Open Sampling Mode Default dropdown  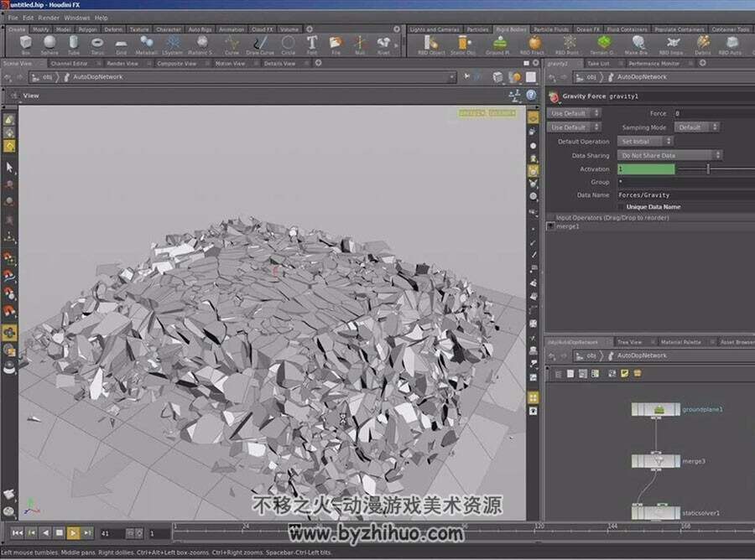[x=696, y=127]
